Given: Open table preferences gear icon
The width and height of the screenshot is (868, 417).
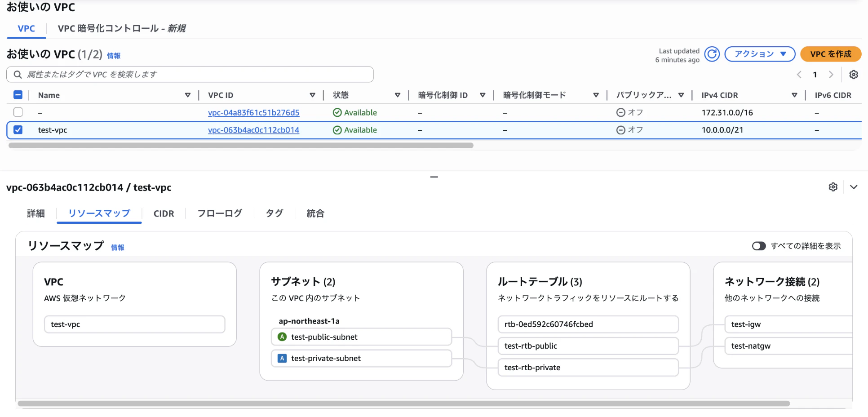Looking at the screenshot, I should 854,75.
